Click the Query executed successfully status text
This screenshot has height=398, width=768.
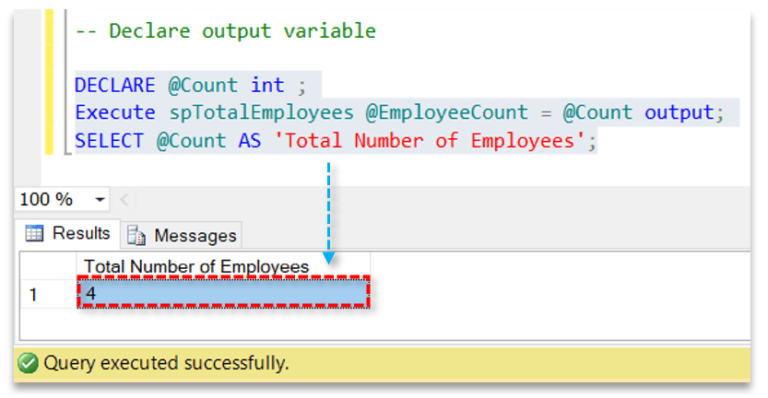coord(167,363)
